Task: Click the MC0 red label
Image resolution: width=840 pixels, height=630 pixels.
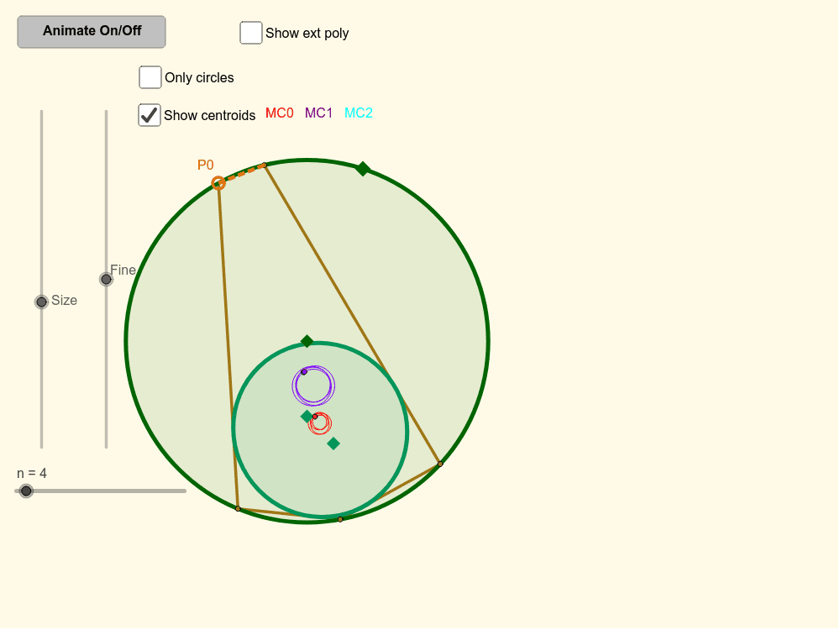Action: tap(280, 113)
